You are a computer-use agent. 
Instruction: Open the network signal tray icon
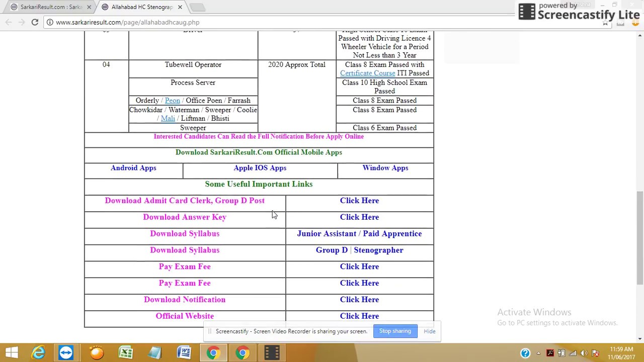(x=573, y=353)
